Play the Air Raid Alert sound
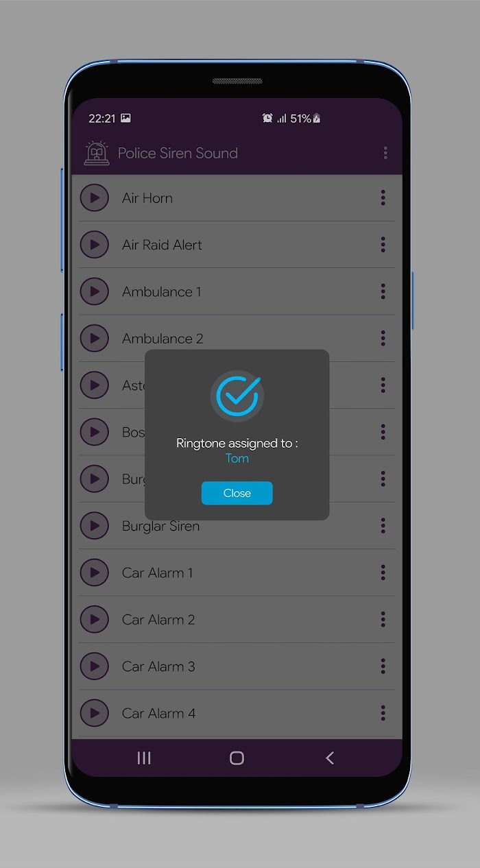The height and width of the screenshot is (868, 480). 95,245
